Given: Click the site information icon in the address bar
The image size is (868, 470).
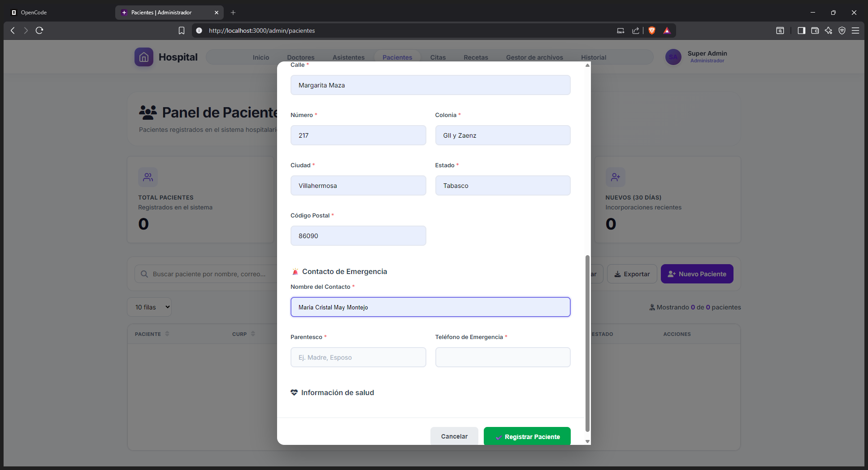Looking at the screenshot, I should coord(199,30).
